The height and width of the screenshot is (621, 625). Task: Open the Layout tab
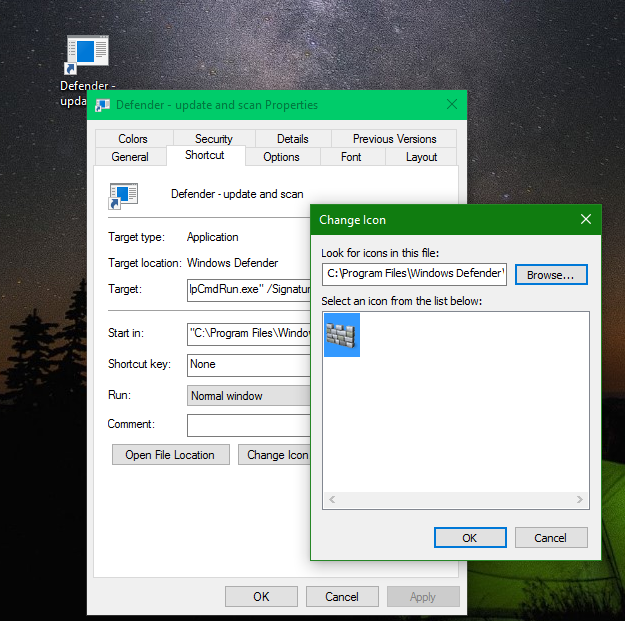[421, 157]
